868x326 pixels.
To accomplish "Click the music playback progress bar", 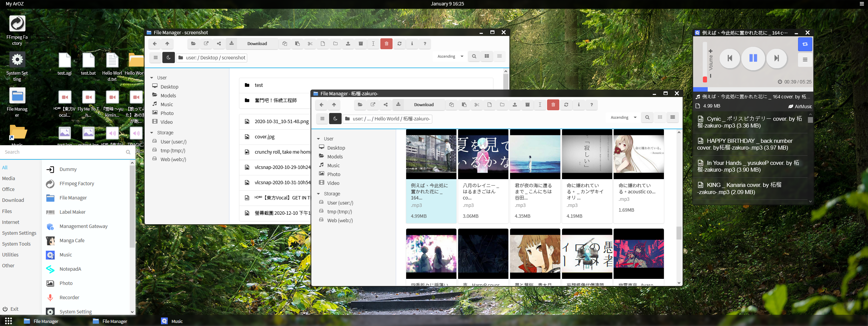I will coord(753,89).
